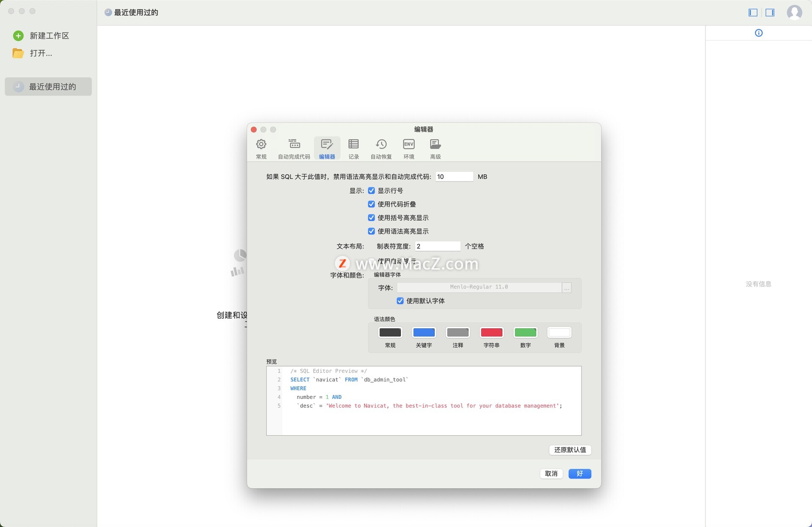Click the user account avatar
812x527 pixels.
[x=794, y=12]
